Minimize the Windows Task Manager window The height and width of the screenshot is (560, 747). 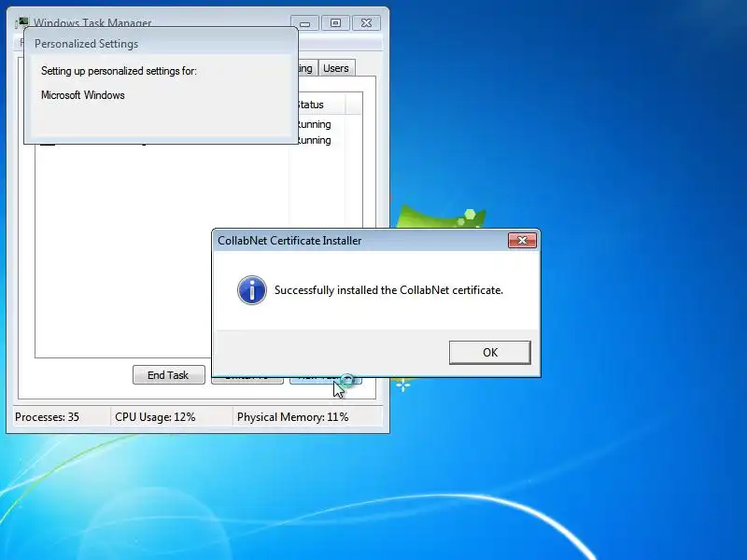tap(305, 22)
